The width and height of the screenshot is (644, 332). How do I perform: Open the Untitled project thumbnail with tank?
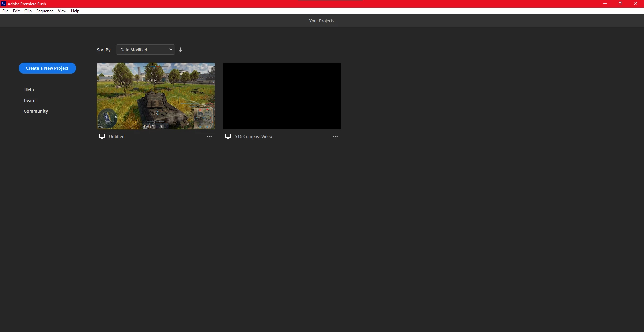click(156, 96)
